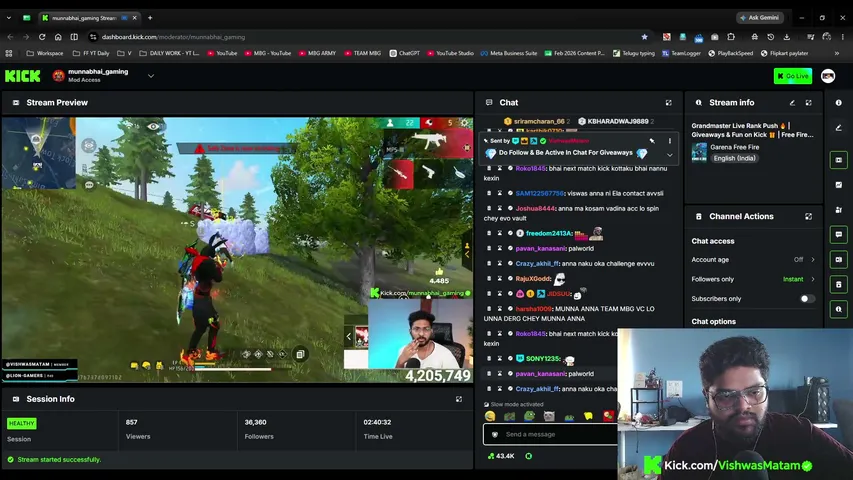The width and height of the screenshot is (853, 480).
Task: Insert the laughing emoji into chat
Action: pyautogui.click(x=490, y=416)
